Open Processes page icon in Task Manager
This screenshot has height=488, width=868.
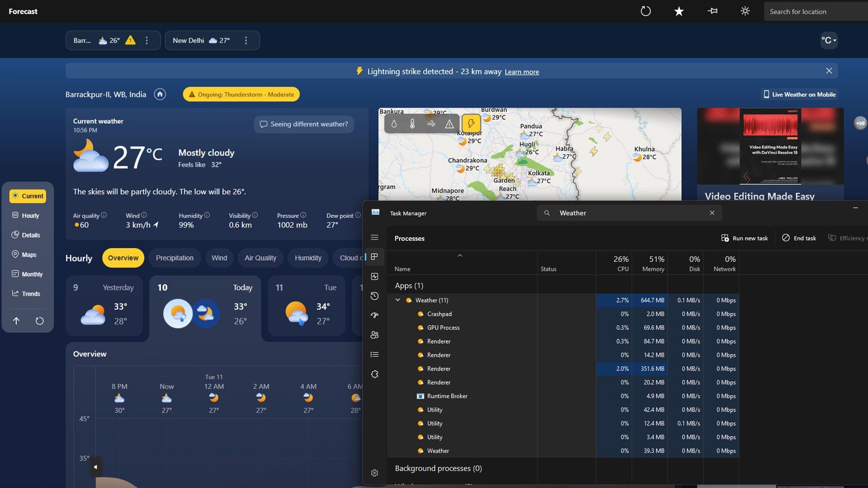tap(374, 257)
